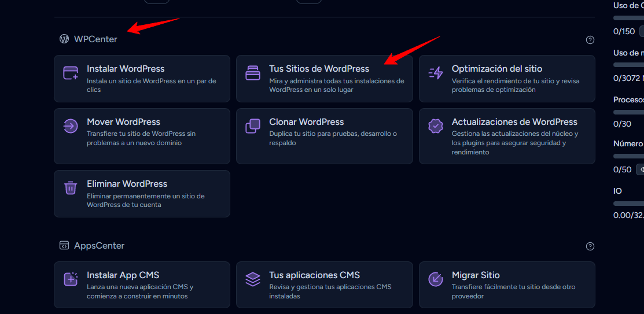Click the Migrar Sitio arrow icon

(435, 279)
